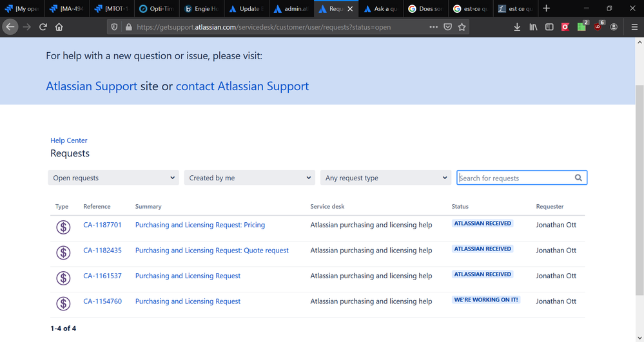The width and height of the screenshot is (644, 342).
Task: Open the Atlassian Support site link
Action: tap(92, 86)
